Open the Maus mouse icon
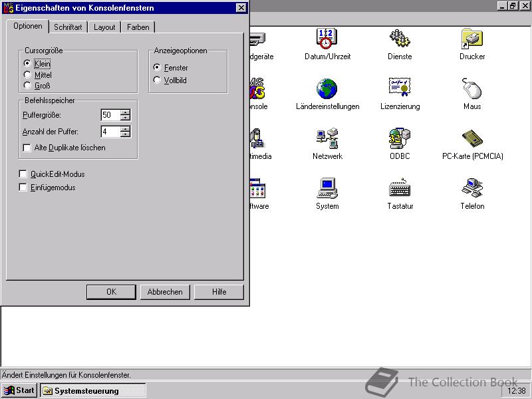The height and width of the screenshot is (399, 532). (x=472, y=88)
